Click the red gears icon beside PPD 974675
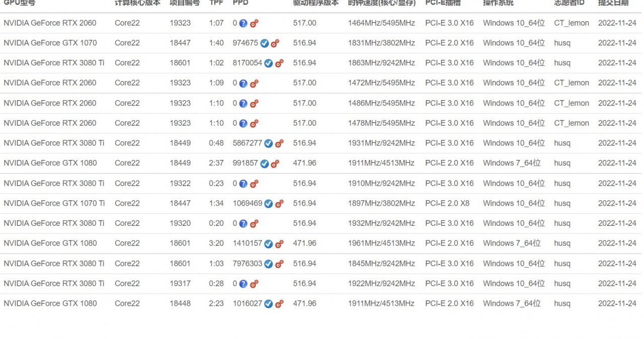 275,43
